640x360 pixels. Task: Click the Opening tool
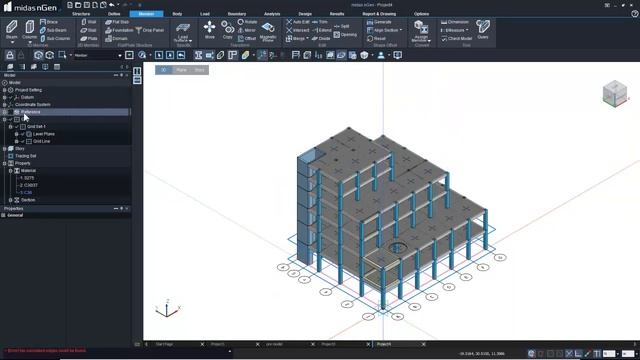tap(345, 35)
